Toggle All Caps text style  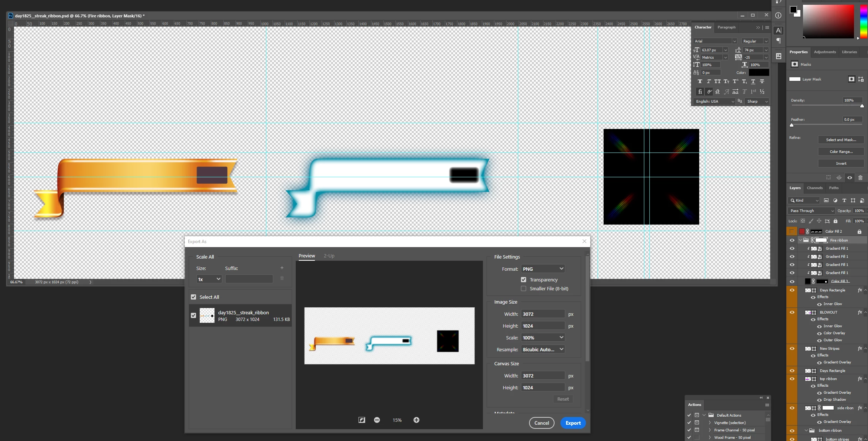[717, 82]
